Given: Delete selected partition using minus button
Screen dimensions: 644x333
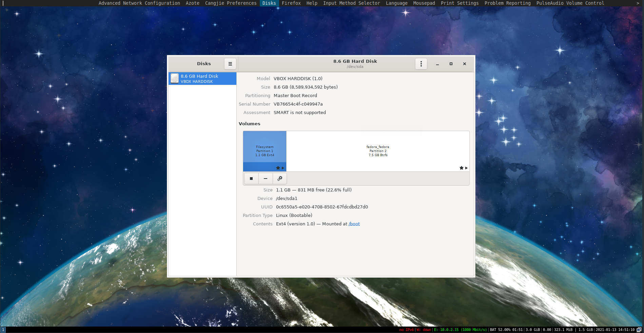Looking at the screenshot, I should [266, 179].
